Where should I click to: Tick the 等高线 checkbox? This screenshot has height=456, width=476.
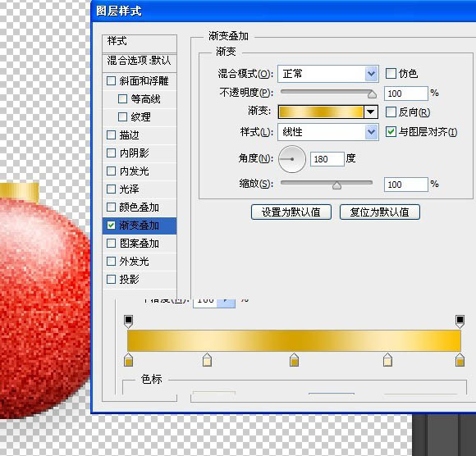coord(122,99)
